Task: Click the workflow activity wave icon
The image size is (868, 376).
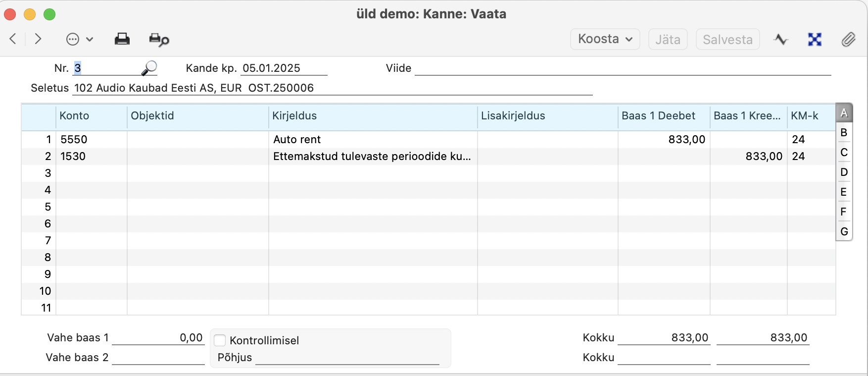Action: coord(781,39)
